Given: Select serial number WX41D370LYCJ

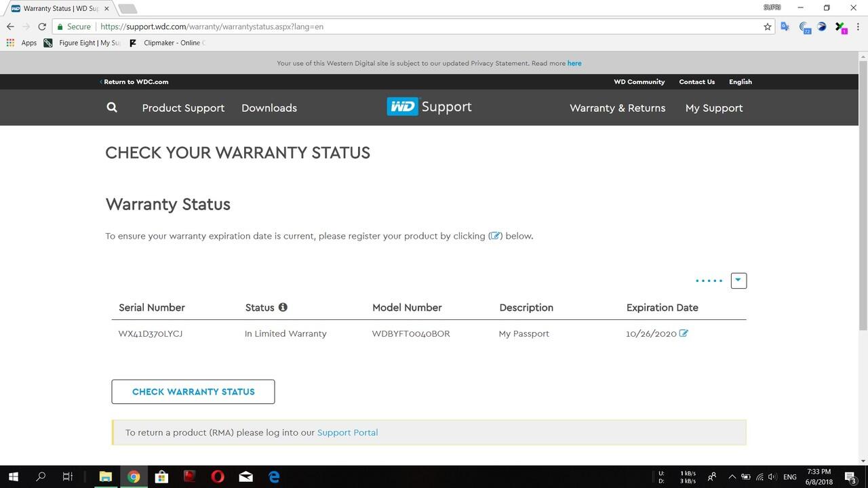Looking at the screenshot, I should click(x=151, y=333).
